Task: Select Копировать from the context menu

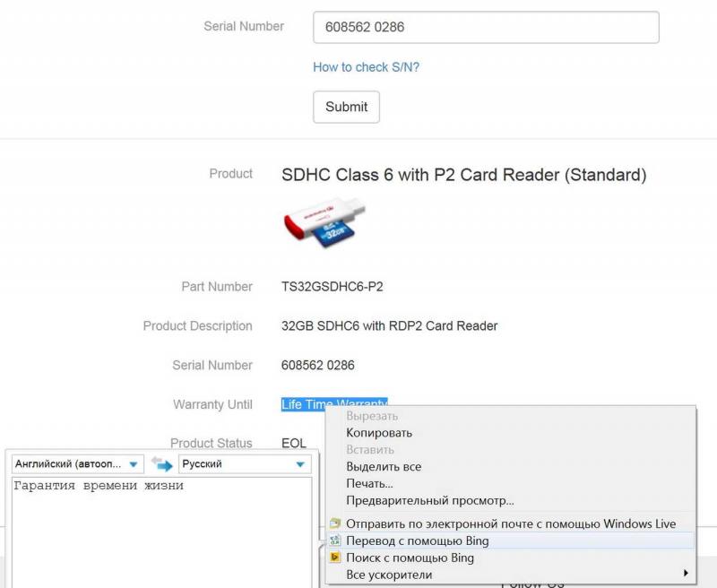Action: [379, 433]
